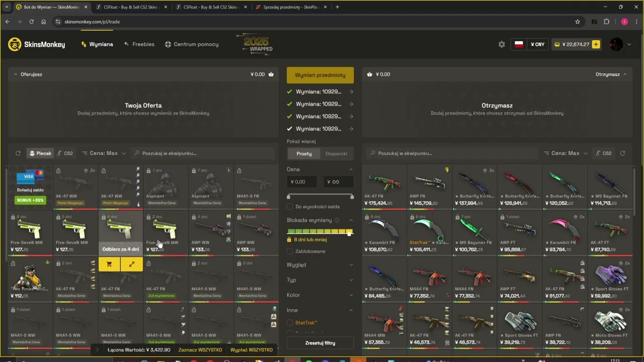Click the 'Pokaż więcej' link
Screen dimensions: 644x362
301,141
